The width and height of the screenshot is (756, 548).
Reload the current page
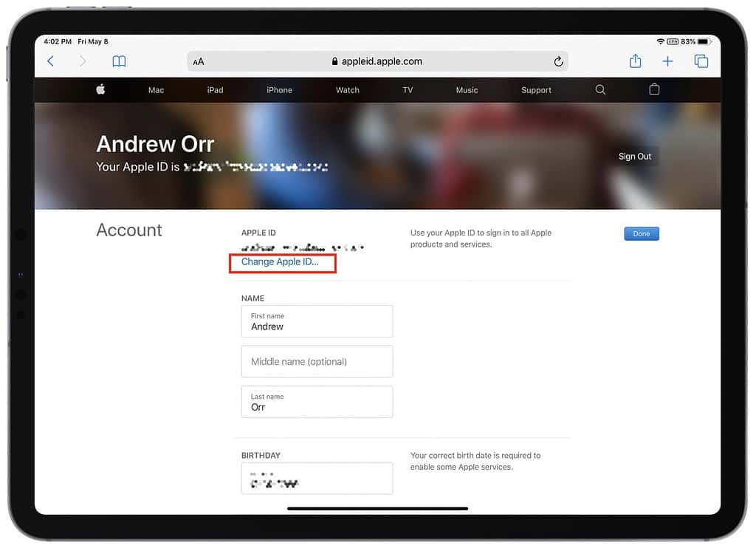click(559, 61)
